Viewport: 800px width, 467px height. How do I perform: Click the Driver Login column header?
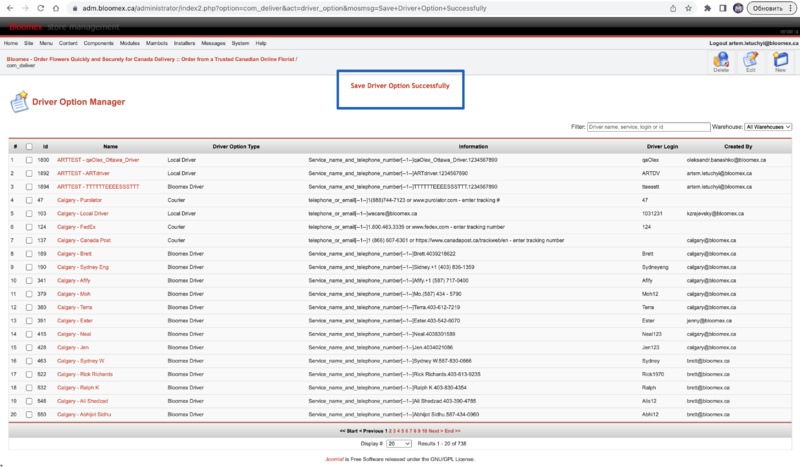[x=662, y=146]
